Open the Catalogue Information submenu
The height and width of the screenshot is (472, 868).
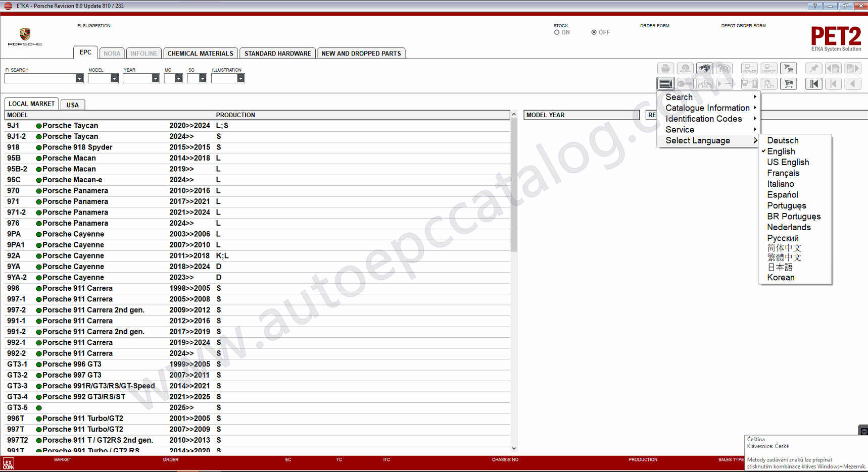tap(707, 108)
